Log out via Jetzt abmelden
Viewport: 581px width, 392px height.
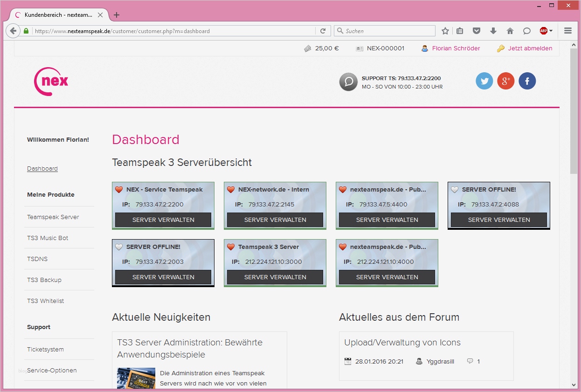tap(530, 48)
